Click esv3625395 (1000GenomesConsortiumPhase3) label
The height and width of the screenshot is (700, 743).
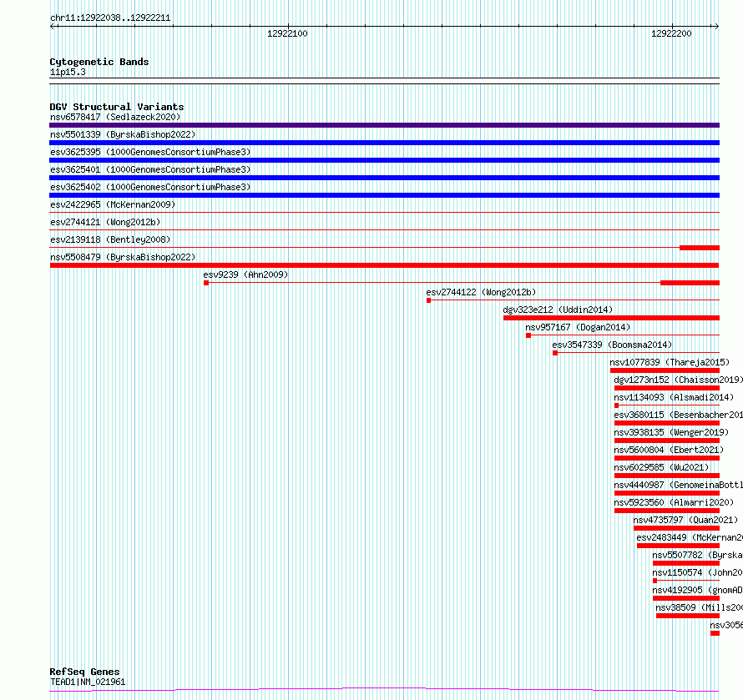(x=150, y=152)
